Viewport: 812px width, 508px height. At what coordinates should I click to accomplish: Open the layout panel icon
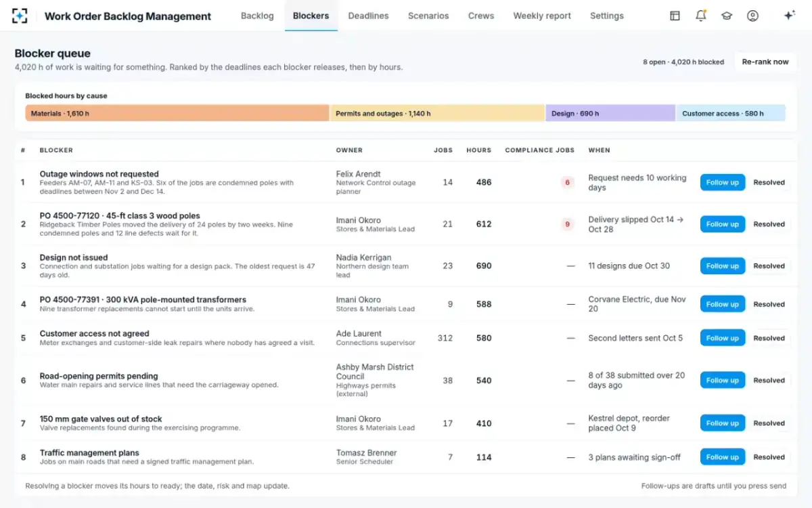[x=675, y=16]
